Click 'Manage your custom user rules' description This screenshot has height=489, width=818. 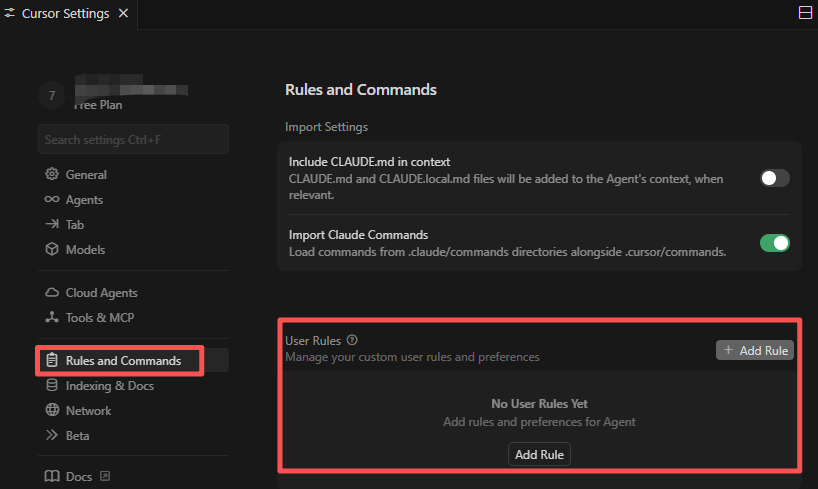tap(412, 357)
